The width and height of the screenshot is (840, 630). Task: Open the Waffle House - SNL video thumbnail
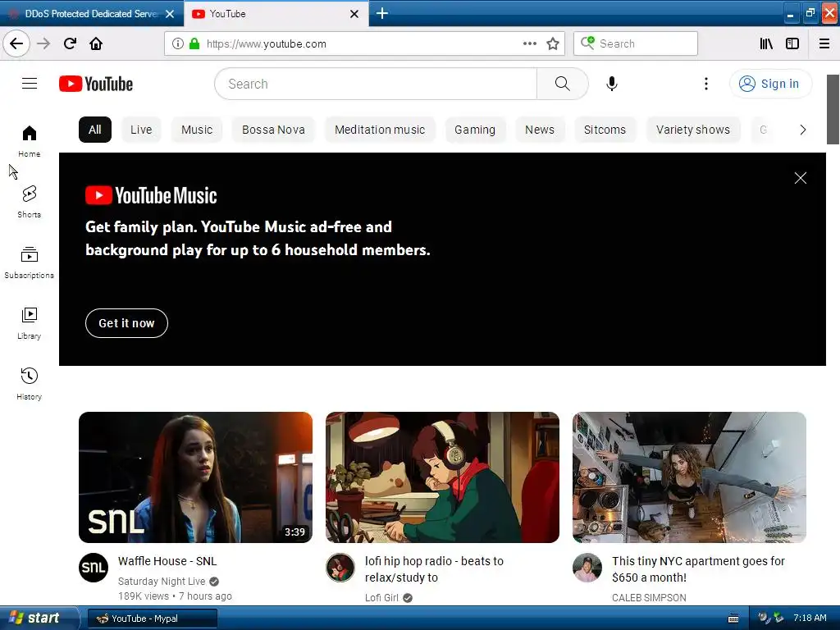195,477
